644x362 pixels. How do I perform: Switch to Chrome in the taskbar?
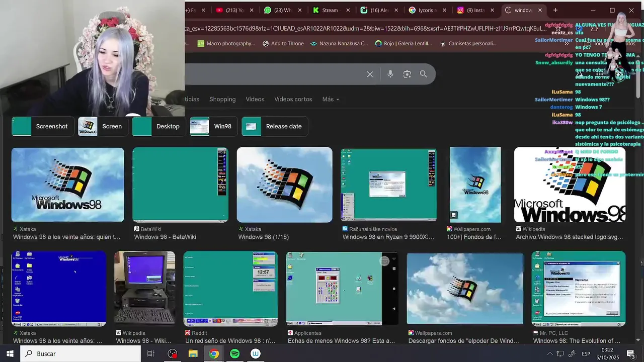click(214, 354)
